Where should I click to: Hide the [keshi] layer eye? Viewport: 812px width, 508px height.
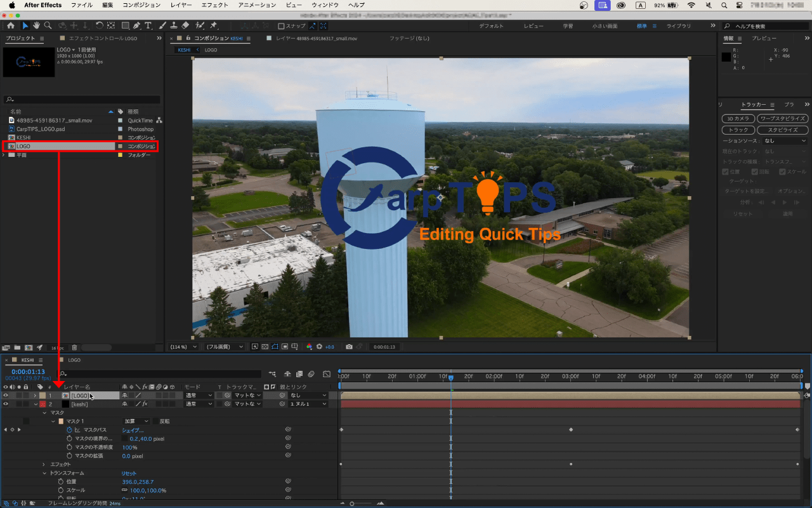point(6,404)
